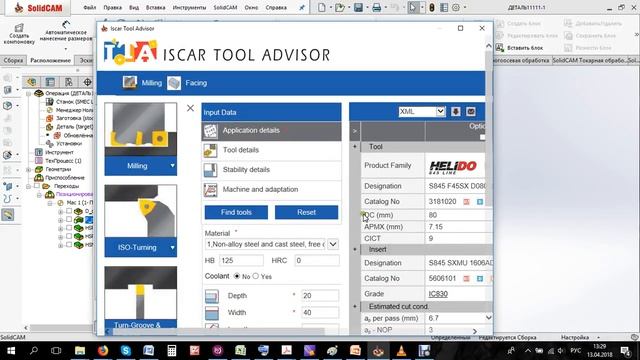Click the download icon beside XML dropdown

(x=456, y=111)
